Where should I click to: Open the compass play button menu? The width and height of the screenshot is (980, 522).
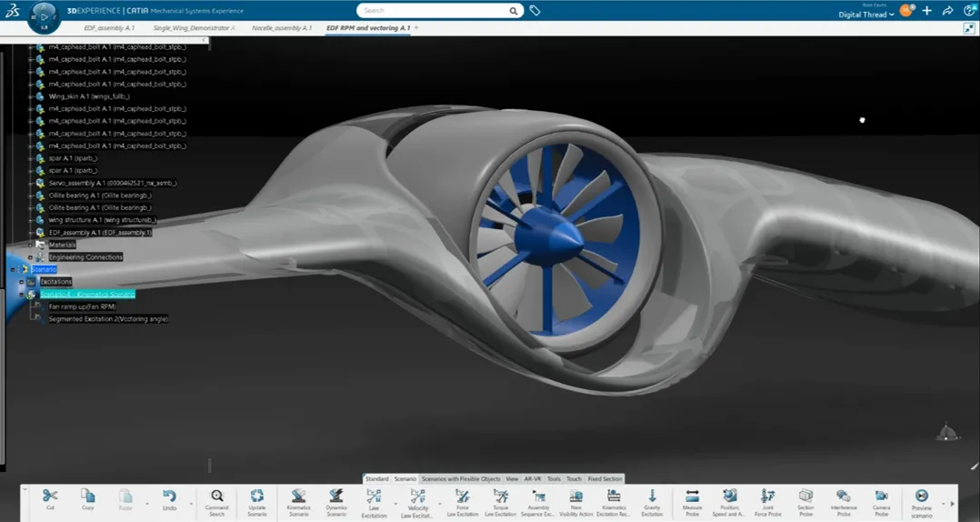point(44,17)
